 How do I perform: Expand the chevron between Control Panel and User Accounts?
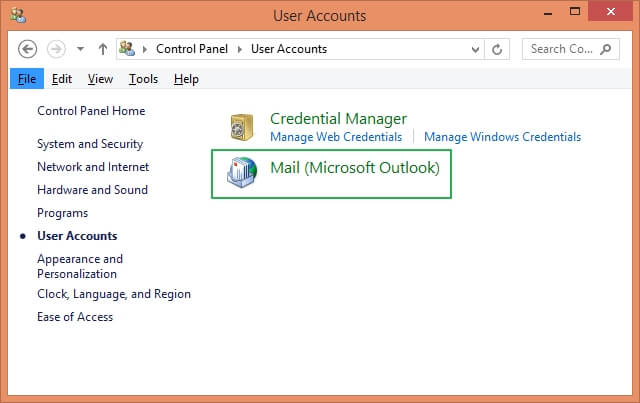(x=240, y=49)
